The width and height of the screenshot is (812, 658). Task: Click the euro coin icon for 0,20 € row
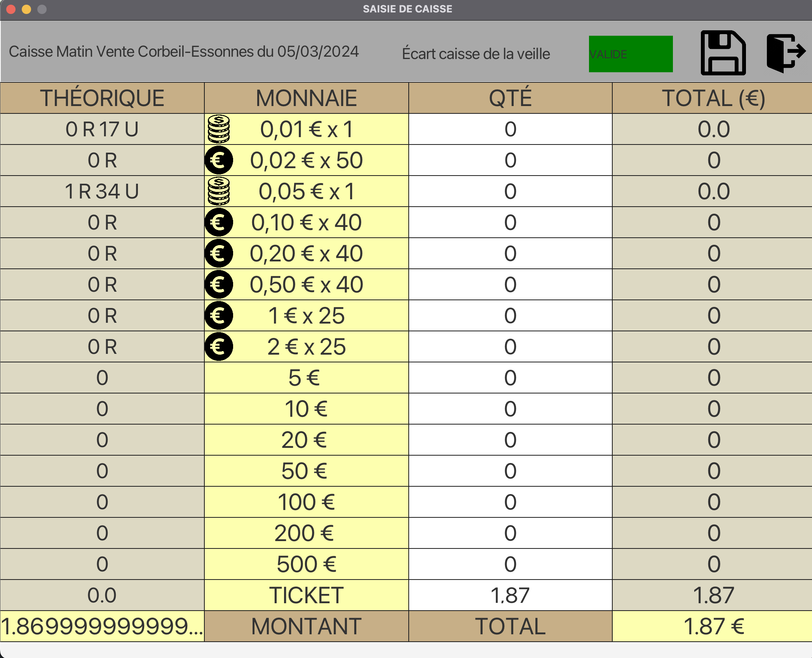tap(218, 253)
